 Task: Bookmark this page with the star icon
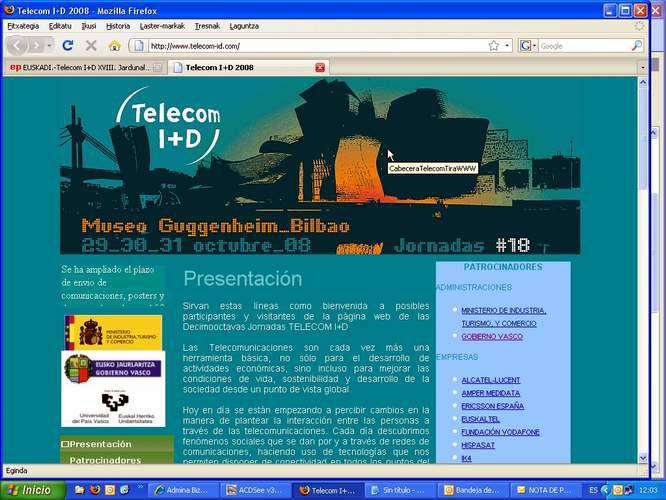click(x=494, y=45)
